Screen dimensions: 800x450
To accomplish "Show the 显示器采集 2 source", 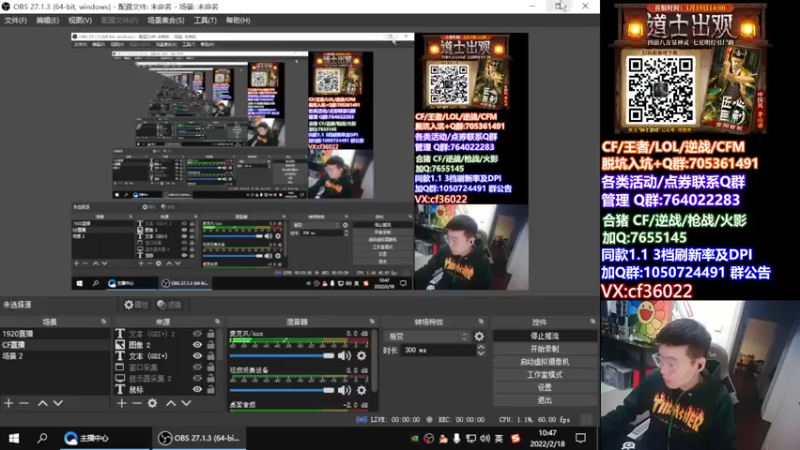I will tap(197, 379).
